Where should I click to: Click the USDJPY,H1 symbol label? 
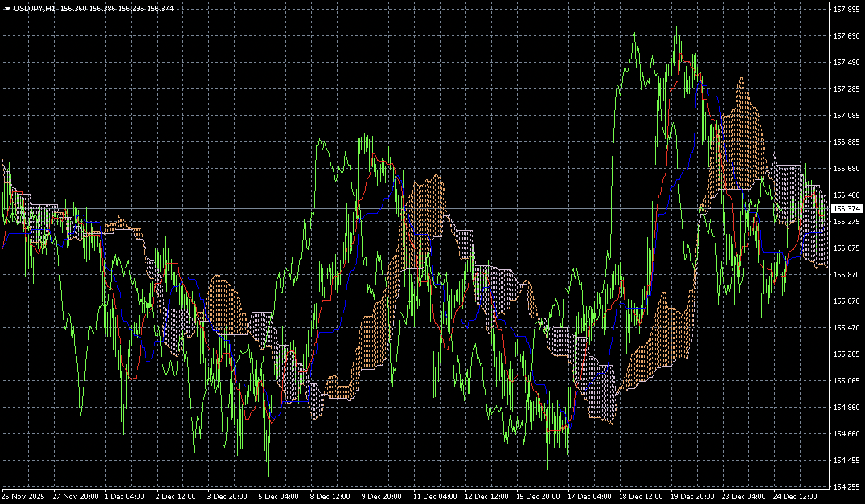pyautogui.click(x=34, y=8)
